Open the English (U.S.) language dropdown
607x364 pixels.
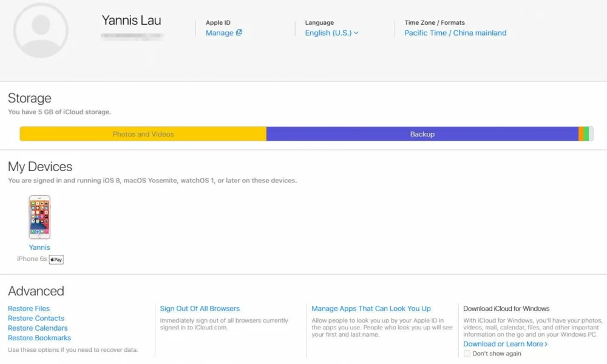(331, 33)
